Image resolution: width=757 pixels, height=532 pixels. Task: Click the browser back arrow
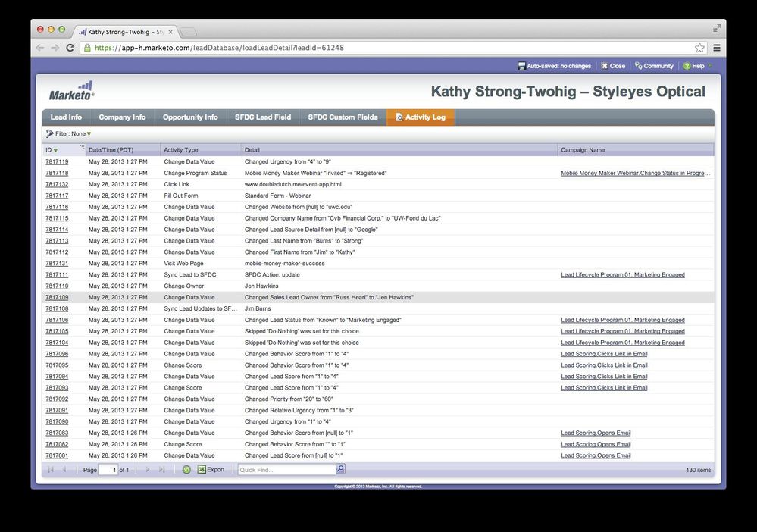40,48
